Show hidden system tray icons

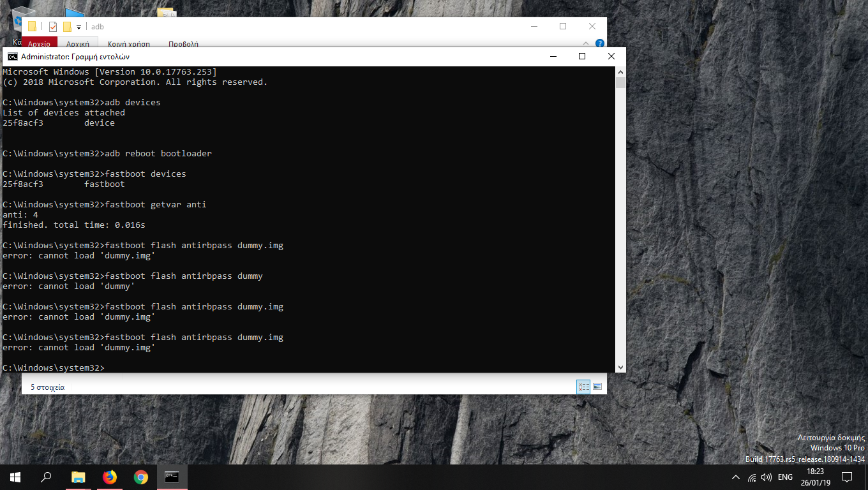click(736, 477)
